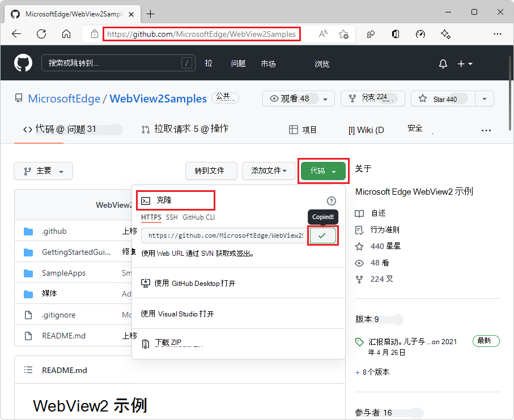Open Read Aloud in address bar
Viewport: 514px width, 420px height.
[323, 34]
